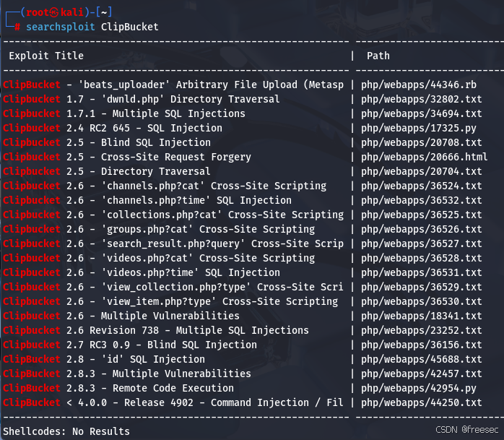504x440 pixels.
Task: Select path php/webapps/36524.txt
Action: 422,186
